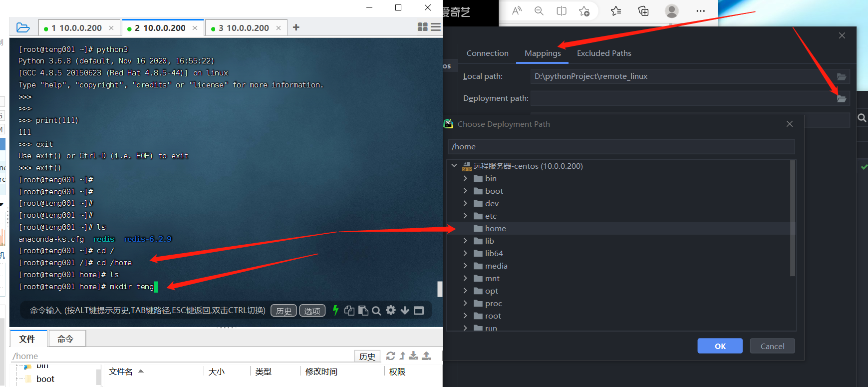Open browser split screen icon
The height and width of the screenshot is (387, 868).
[562, 10]
